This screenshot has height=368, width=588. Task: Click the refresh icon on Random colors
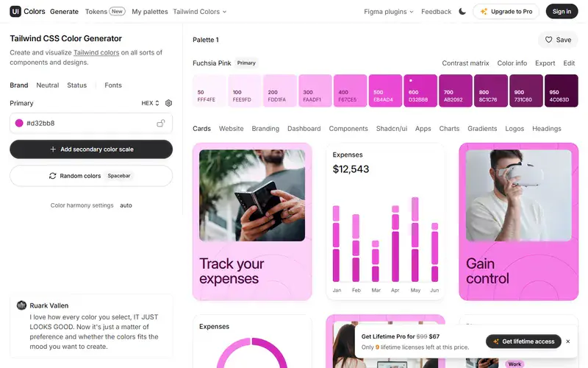coord(52,176)
